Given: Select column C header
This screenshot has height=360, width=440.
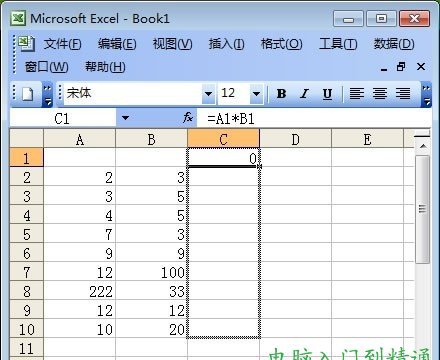Looking at the screenshot, I should (x=223, y=139).
